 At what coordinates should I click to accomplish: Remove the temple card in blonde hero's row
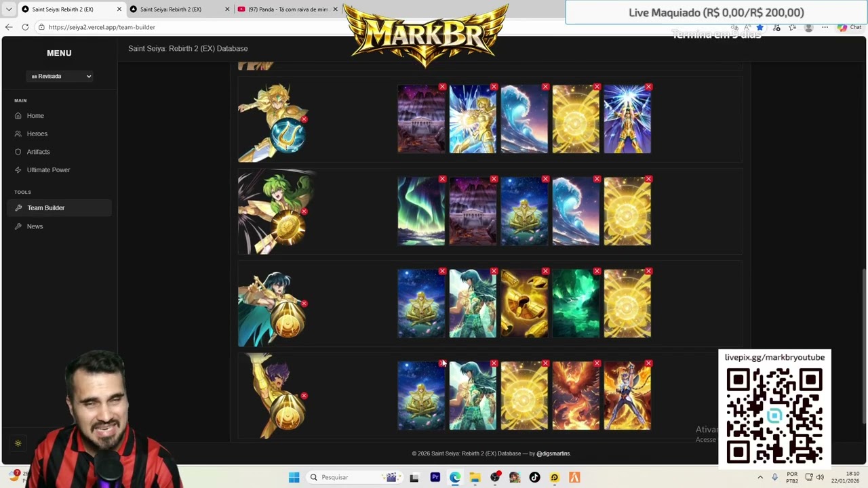[x=442, y=87]
